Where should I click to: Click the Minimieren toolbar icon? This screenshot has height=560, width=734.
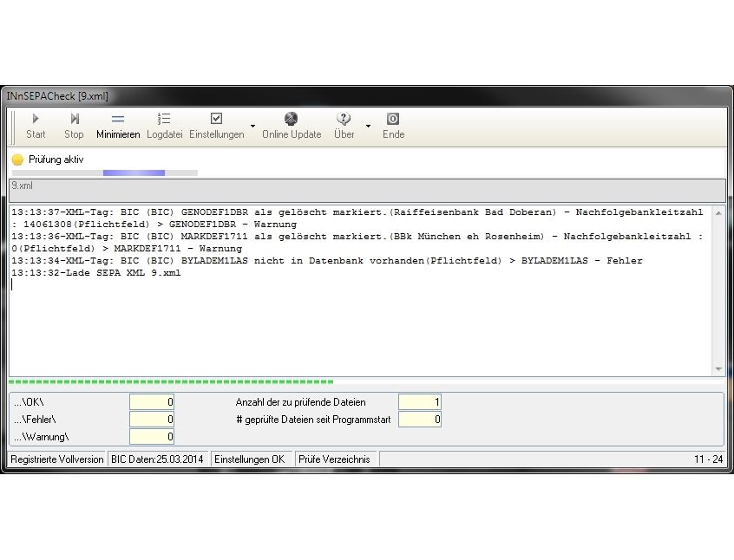pos(118,119)
